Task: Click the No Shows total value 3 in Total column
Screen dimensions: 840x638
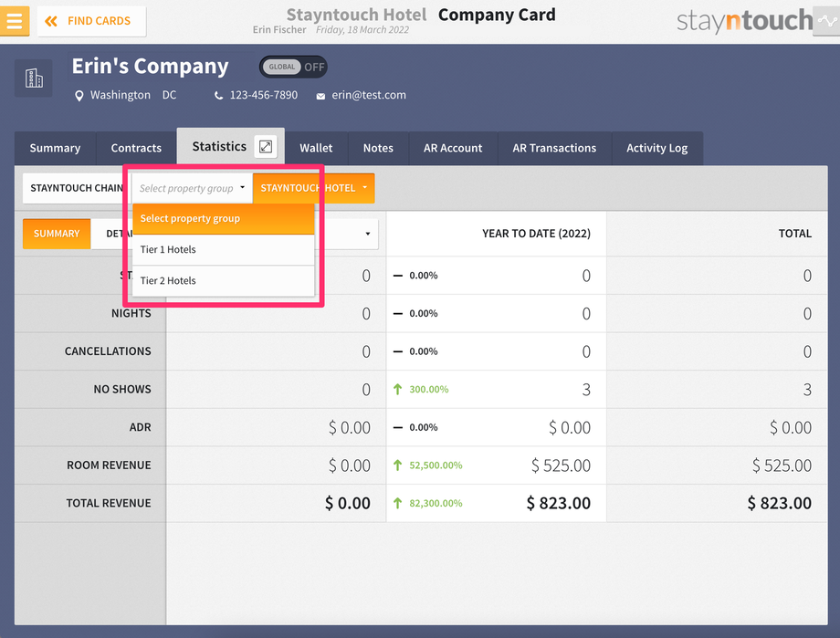Action: (x=807, y=390)
